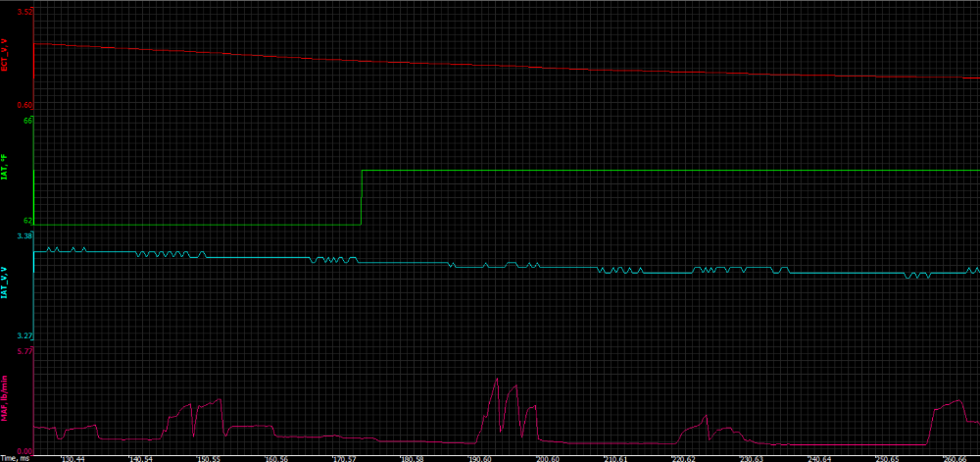Click the Time, ms axis label

click(x=14, y=458)
